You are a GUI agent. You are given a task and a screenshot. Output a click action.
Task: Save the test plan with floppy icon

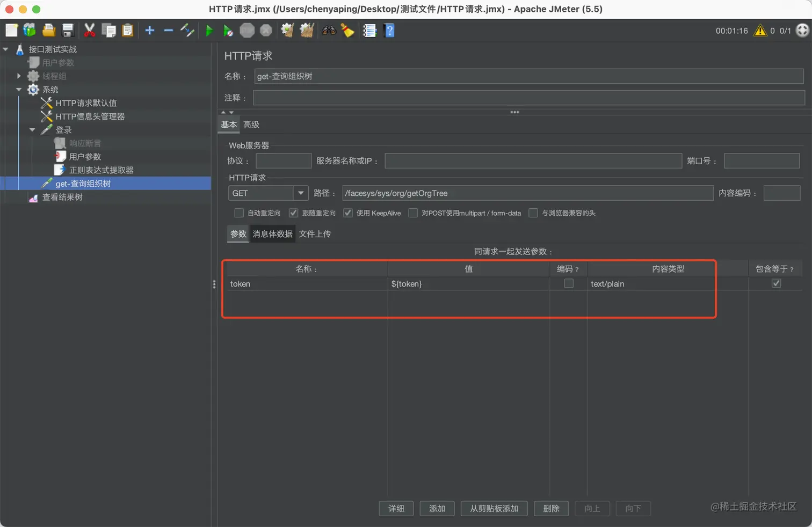(68, 31)
